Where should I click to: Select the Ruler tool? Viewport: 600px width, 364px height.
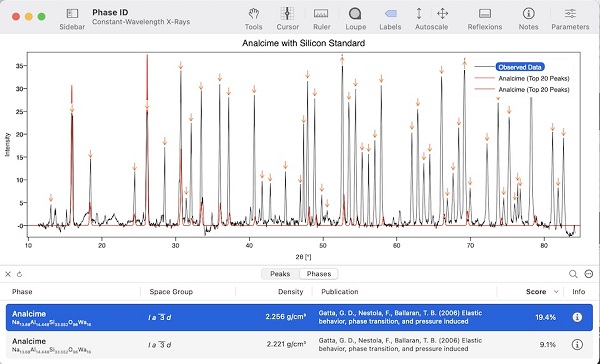coord(321,14)
